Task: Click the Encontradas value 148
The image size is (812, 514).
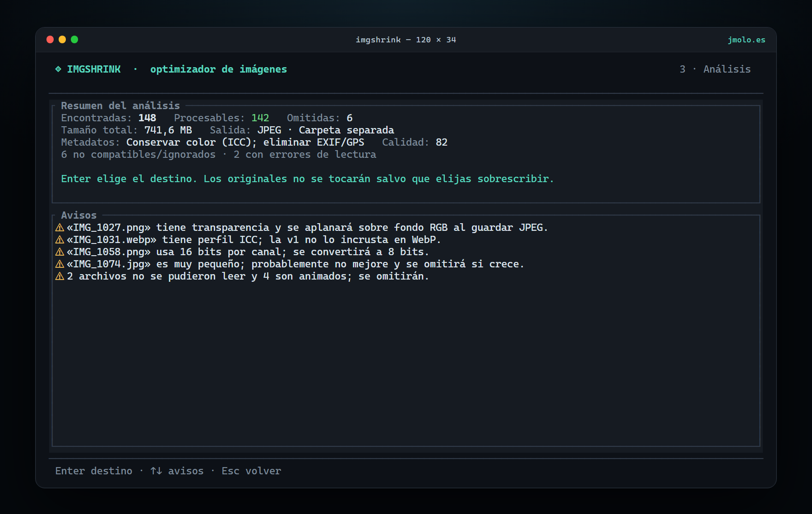Action: coord(147,118)
